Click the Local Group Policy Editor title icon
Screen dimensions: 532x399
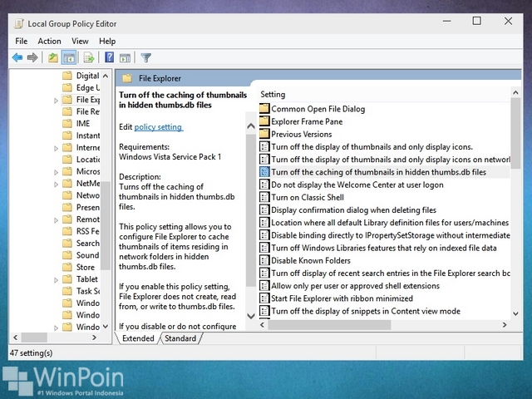coord(19,24)
